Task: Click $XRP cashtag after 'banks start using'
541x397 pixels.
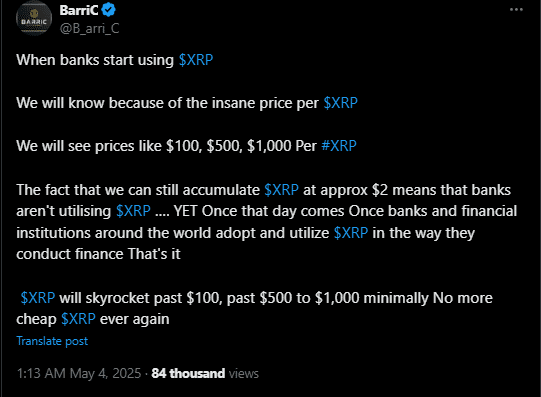Action: pos(196,60)
